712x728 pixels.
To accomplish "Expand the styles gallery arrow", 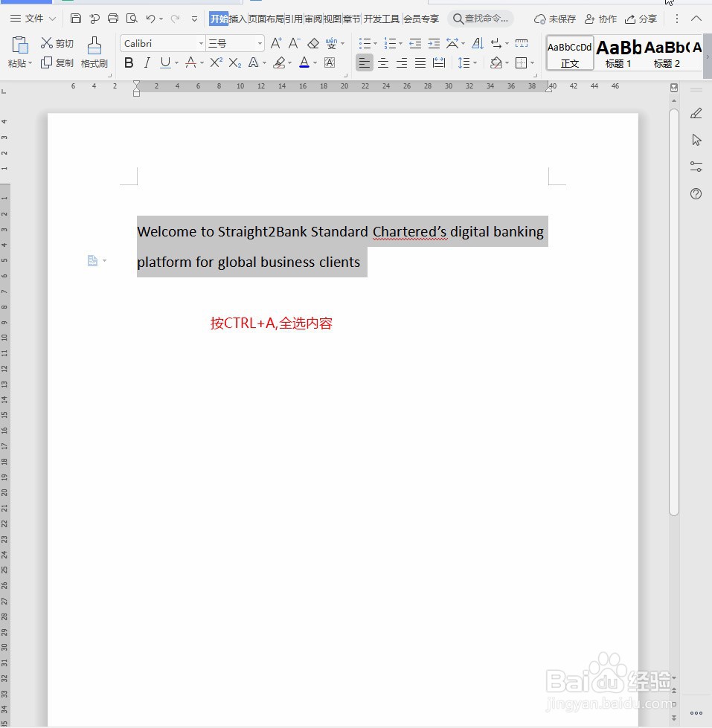I will point(708,57).
